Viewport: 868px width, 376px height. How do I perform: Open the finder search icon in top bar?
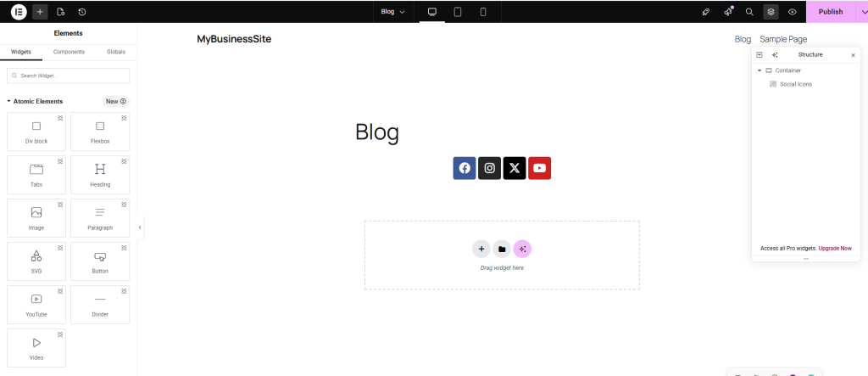coord(749,12)
